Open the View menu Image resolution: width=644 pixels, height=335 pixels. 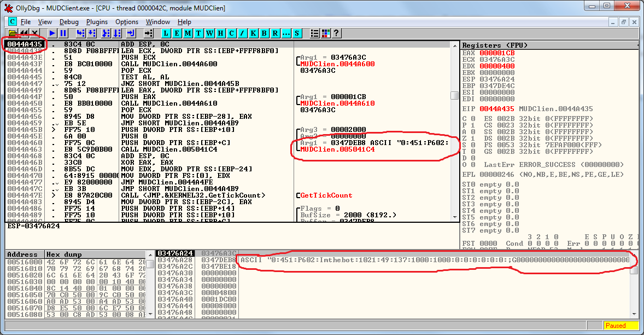coord(45,22)
